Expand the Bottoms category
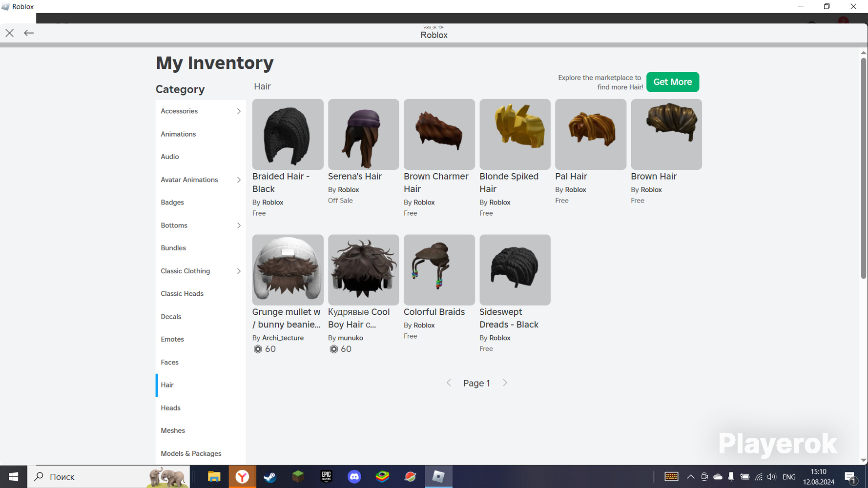Screen dimensions: 868x488 (x=239, y=225)
